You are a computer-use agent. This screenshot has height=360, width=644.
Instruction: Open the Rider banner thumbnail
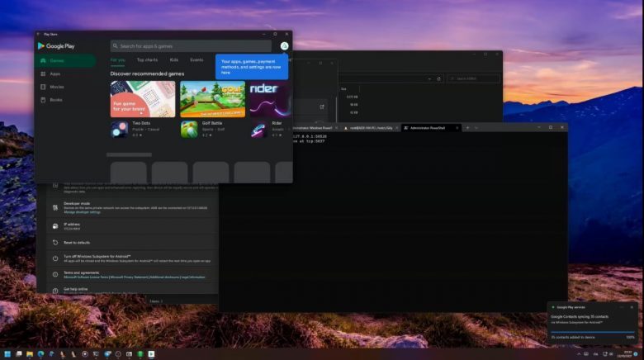coord(271,99)
